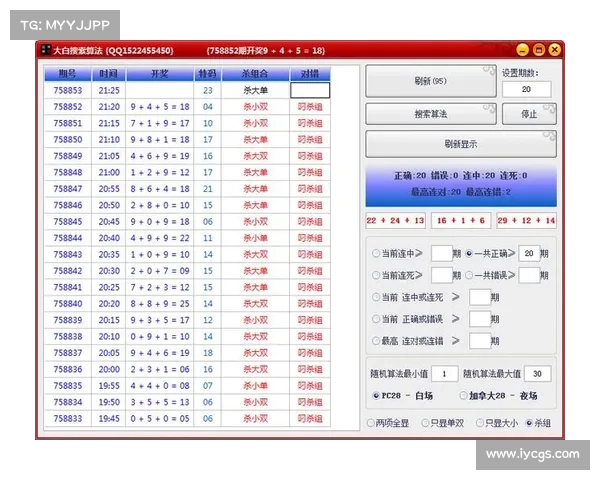This screenshot has width=600, height=480.
Task: Edit 随机算法最大值 field showing 30
Action: 538,374
